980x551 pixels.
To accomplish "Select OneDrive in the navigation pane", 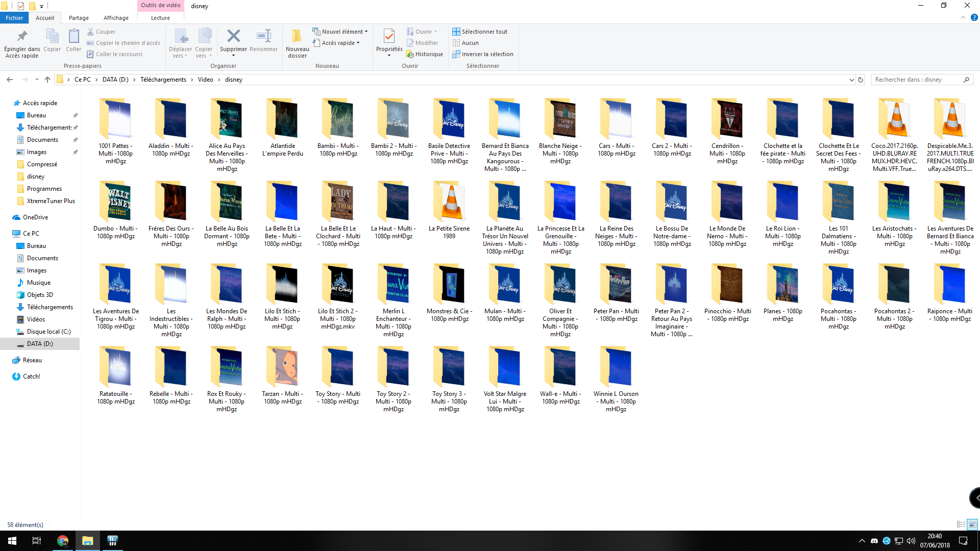I will pyautogui.click(x=35, y=217).
